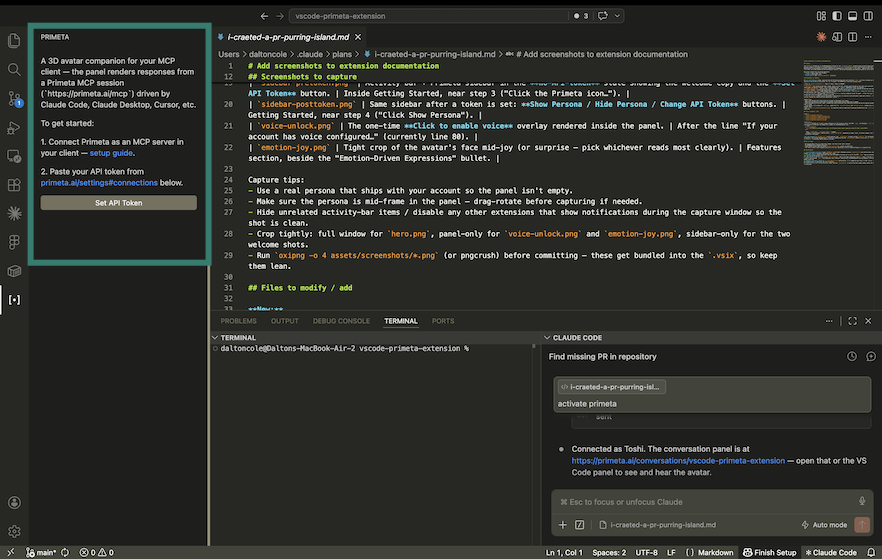
Task: Open the Claude starburst icon in activity bar
Action: pos(14,213)
